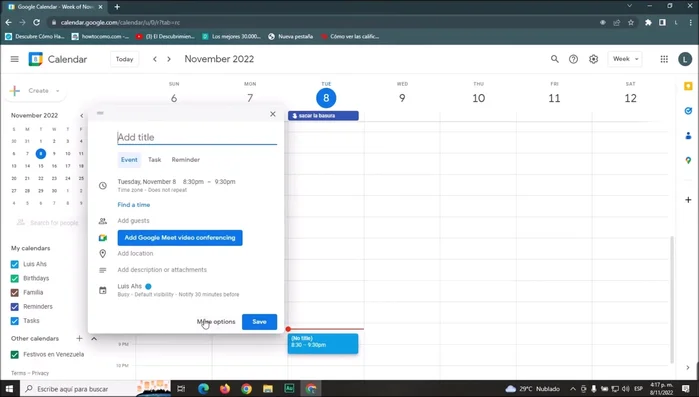The width and height of the screenshot is (699, 397).
Task: Open Contacts side panel icon
Action: point(688,135)
